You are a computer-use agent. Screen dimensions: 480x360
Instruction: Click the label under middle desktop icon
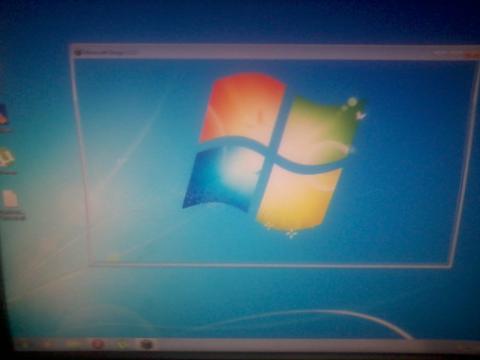(7, 172)
